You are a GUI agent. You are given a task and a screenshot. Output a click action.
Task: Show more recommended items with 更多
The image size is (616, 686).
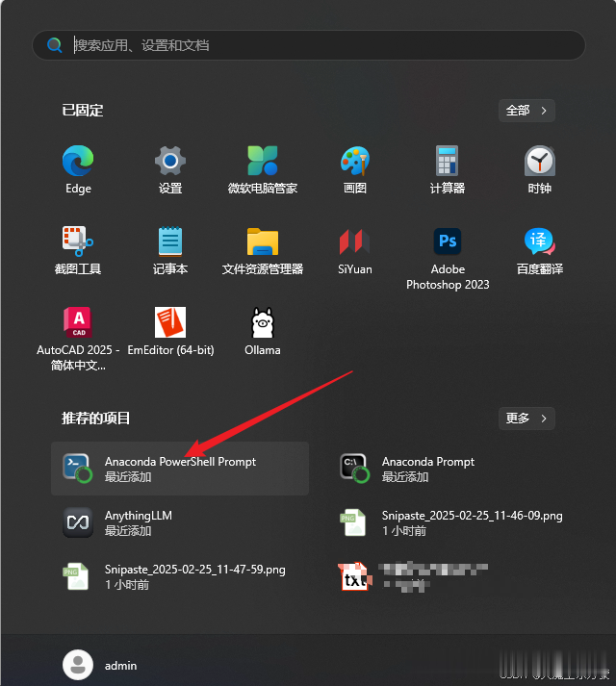(526, 419)
